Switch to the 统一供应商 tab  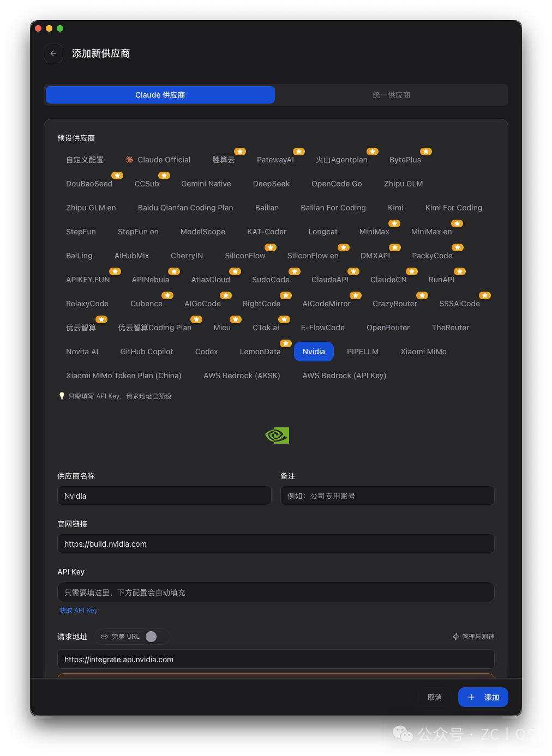point(391,95)
